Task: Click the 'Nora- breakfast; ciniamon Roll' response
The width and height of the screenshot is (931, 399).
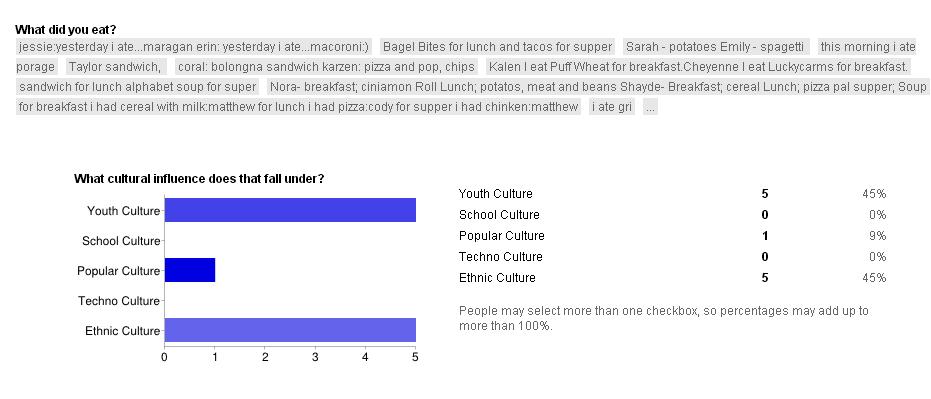Action: pyautogui.click(x=597, y=87)
